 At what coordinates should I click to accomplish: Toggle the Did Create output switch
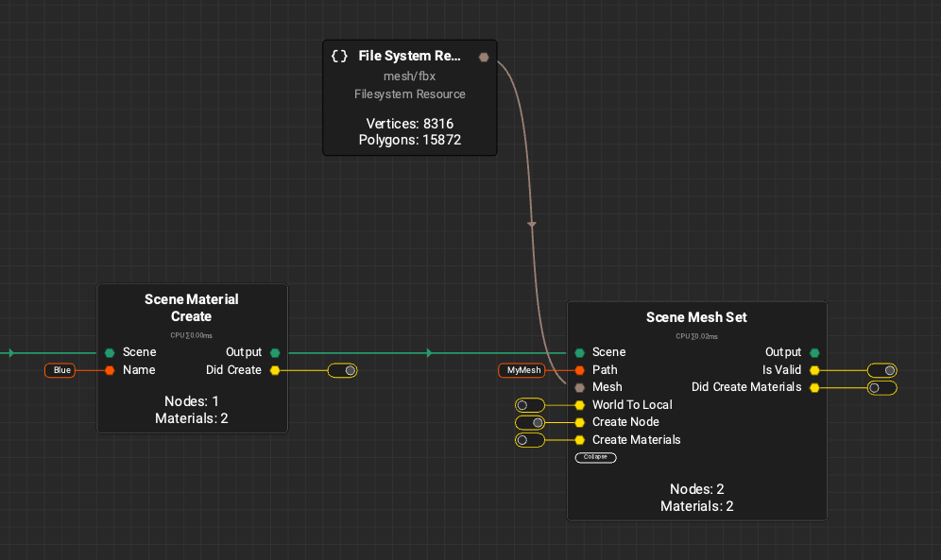[343, 370]
